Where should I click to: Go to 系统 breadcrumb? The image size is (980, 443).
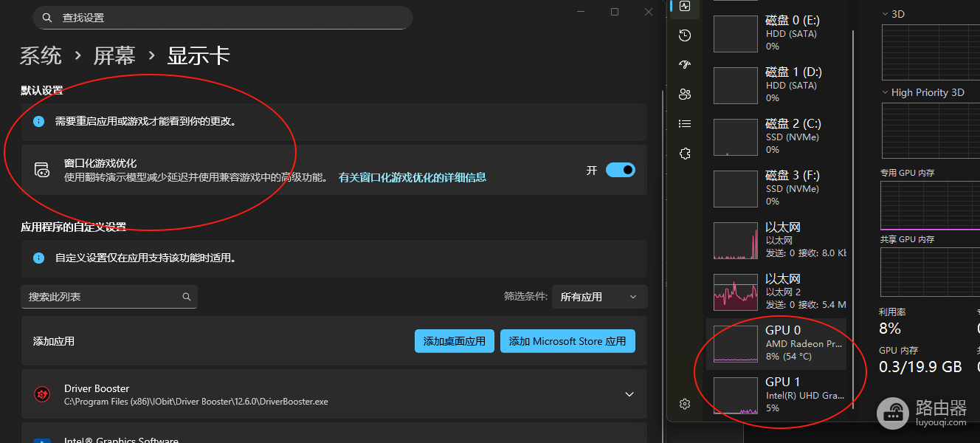pyautogui.click(x=41, y=55)
